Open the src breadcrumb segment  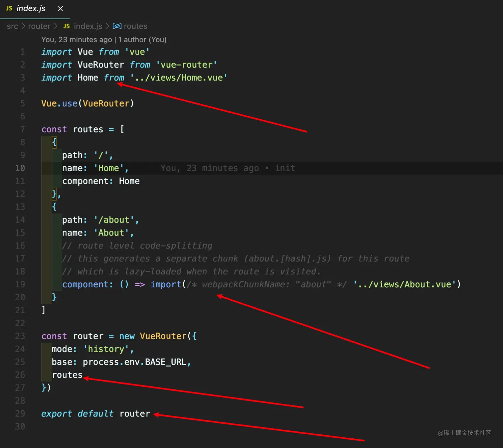(x=12, y=26)
